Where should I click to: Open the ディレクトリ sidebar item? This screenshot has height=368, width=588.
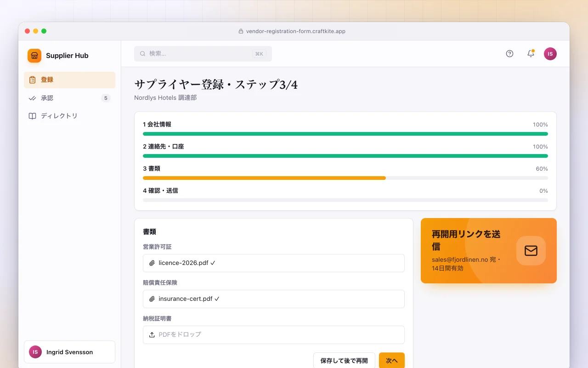click(69, 116)
